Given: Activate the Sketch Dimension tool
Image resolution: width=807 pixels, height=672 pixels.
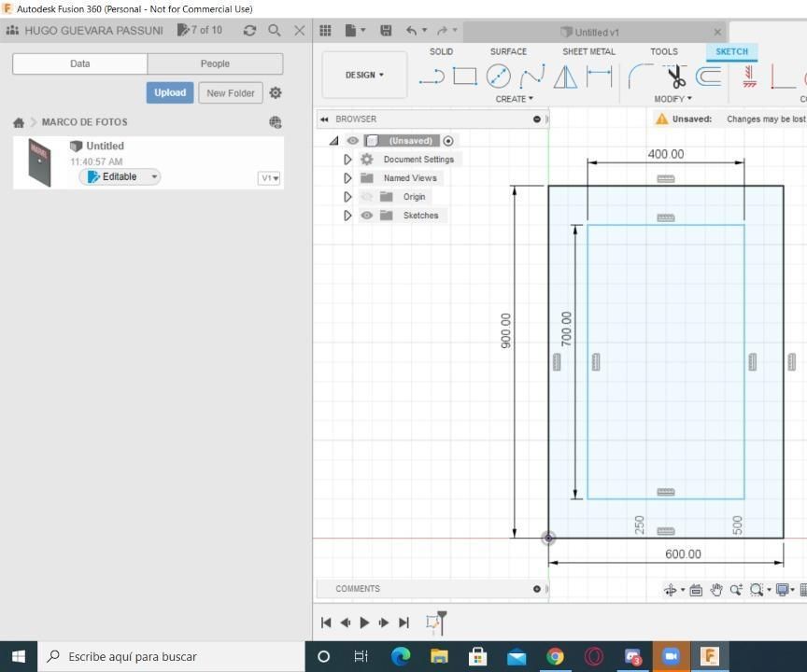Looking at the screenshot, I should 599,77.
